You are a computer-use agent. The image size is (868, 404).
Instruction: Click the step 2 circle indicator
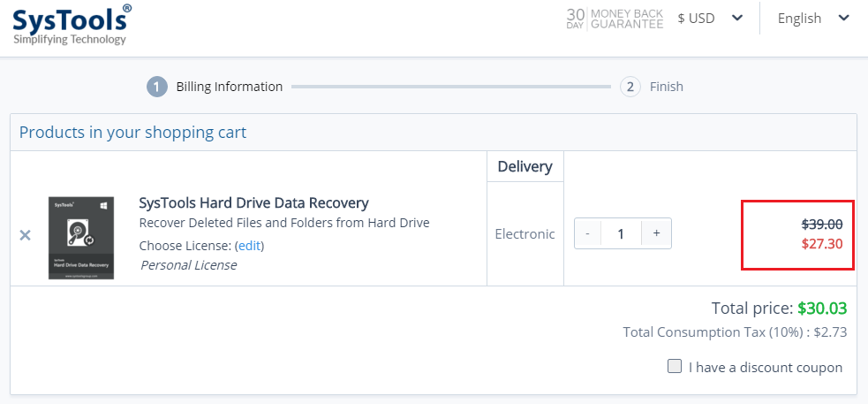coord(630,87)
